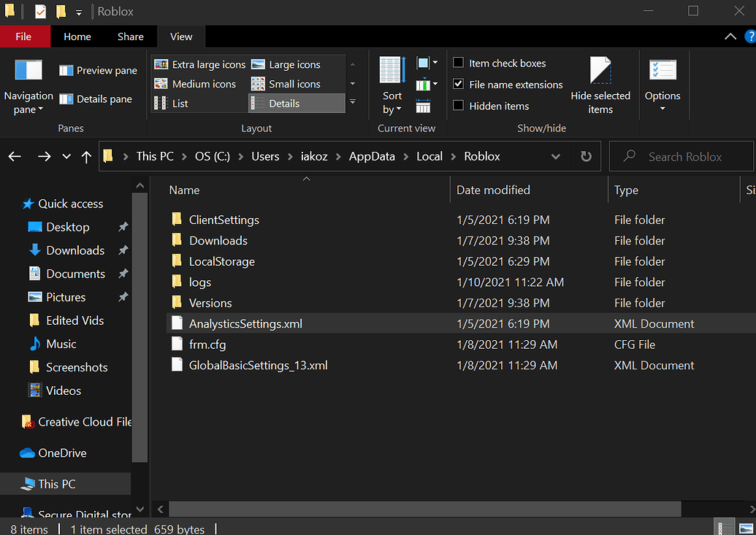Open the address bar history dropdown

(555, 156)
